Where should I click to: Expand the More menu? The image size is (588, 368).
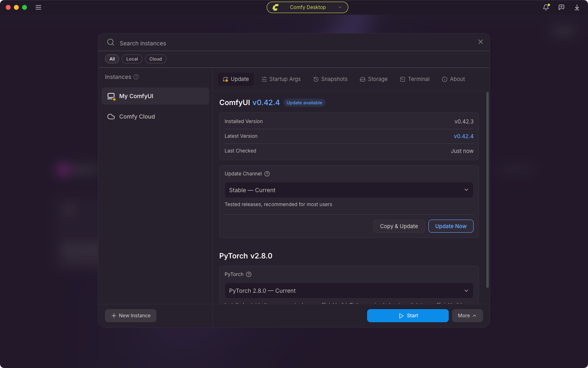pos(467,316)
